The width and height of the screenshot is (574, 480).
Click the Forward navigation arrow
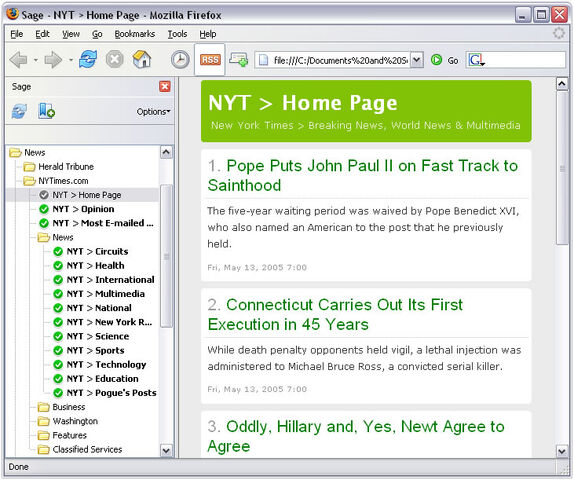[x=53, y=60]
